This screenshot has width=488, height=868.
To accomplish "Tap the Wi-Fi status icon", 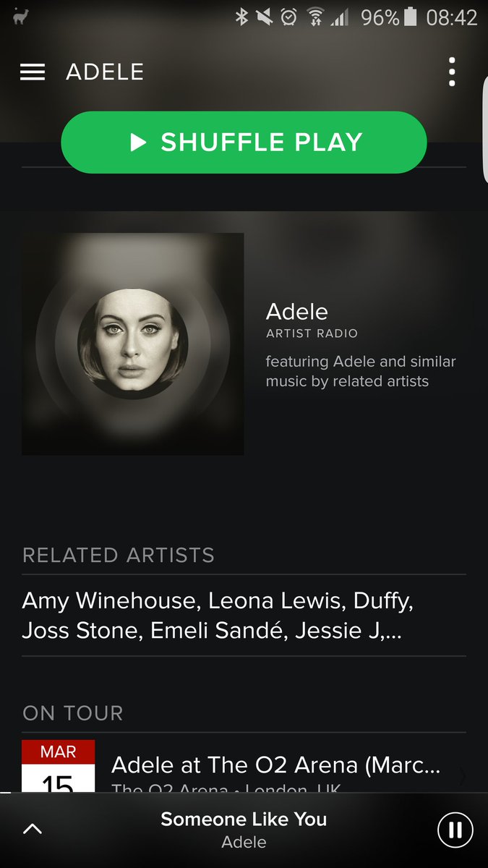I will (314, 17).
